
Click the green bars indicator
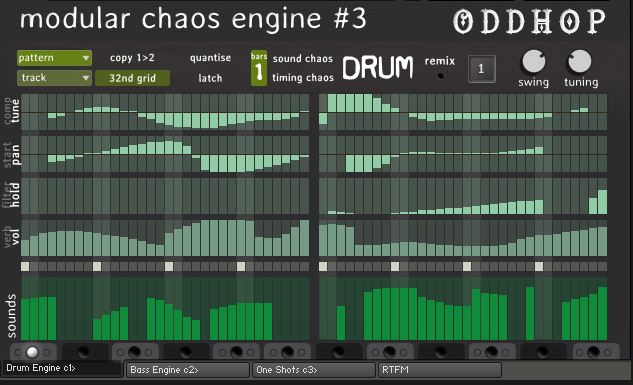tap(259, 68)
